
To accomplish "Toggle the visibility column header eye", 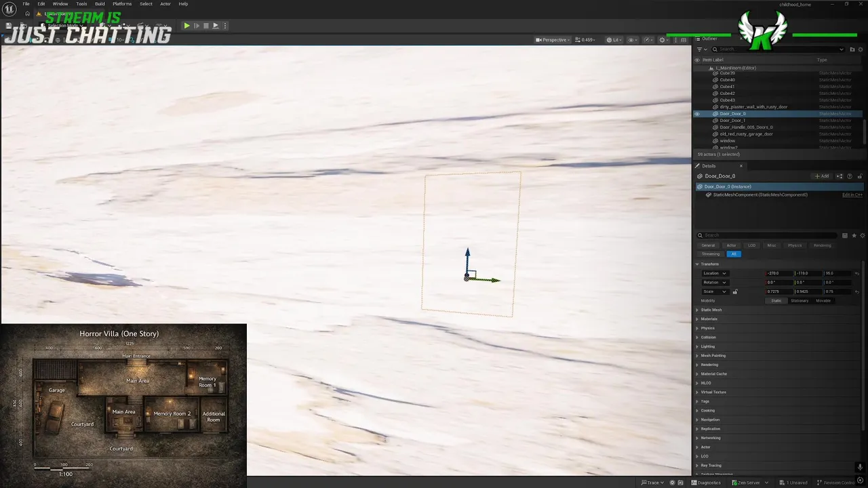I will coord(696,60).
